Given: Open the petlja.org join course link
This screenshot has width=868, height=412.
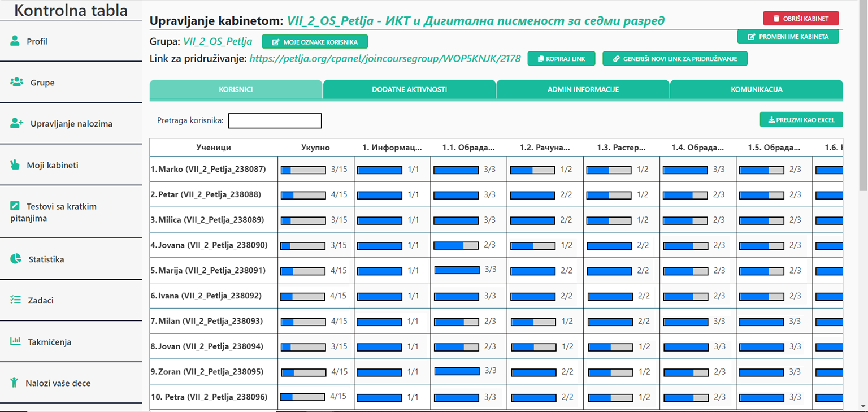Looking at the screenshot, I should point(385,58).
